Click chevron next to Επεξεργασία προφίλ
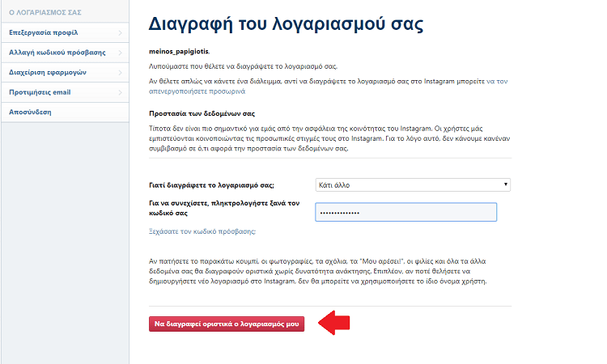 (120, 33)
